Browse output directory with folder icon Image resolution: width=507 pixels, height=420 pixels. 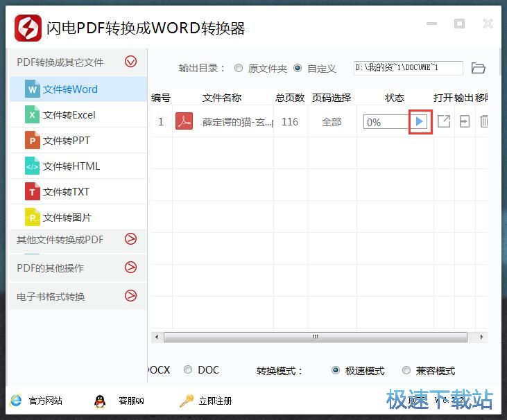[x=479, y=68]
